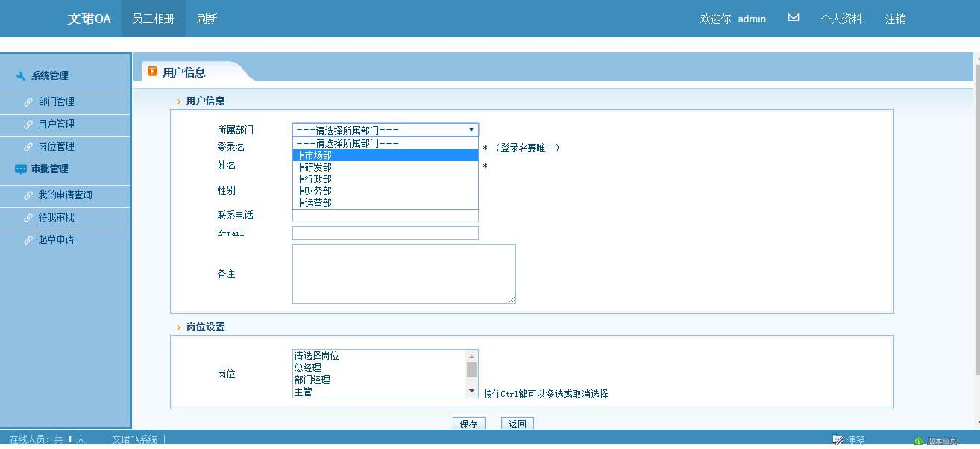Select 市场部 from department list
Image resolution: width=980 pixels, height=449 pixels.
click(x=386, y=155)
